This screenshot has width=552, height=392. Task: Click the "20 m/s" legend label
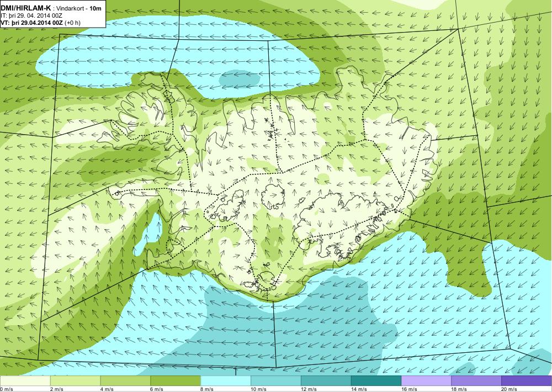coord(509,389)
